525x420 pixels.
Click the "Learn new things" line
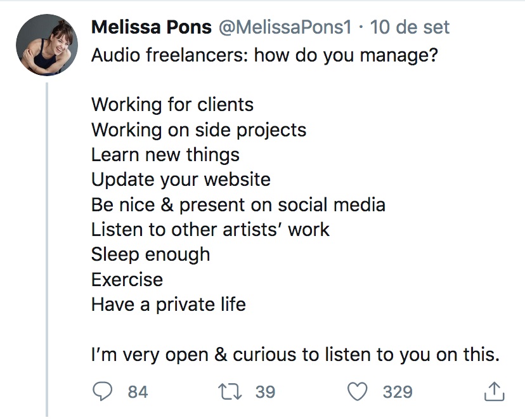click(x=165, y=155)
